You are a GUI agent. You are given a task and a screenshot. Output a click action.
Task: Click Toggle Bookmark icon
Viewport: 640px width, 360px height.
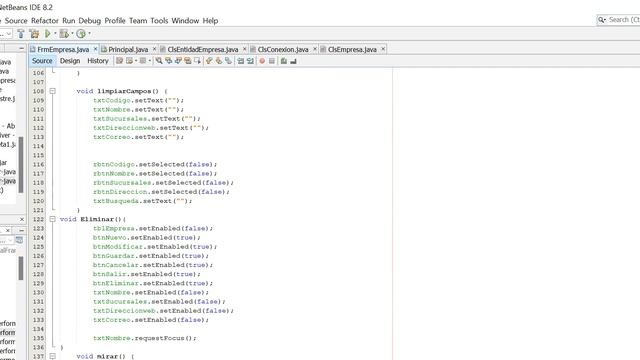click(x=229, y=61)
